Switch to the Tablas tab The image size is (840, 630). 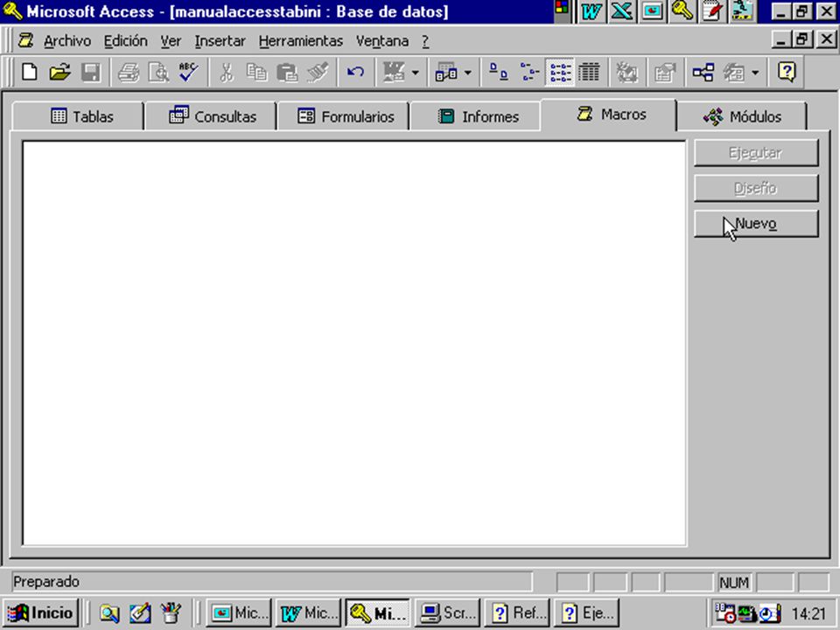coord(78,116)
